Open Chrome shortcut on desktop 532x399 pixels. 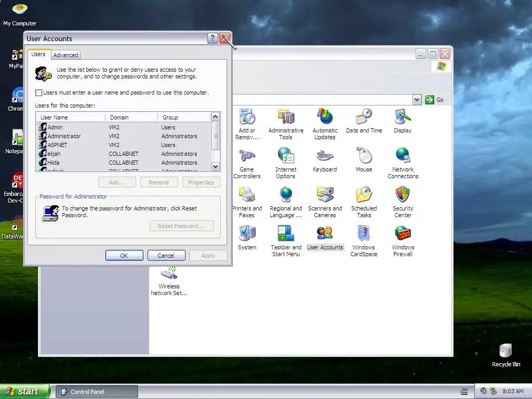(16, 99)
